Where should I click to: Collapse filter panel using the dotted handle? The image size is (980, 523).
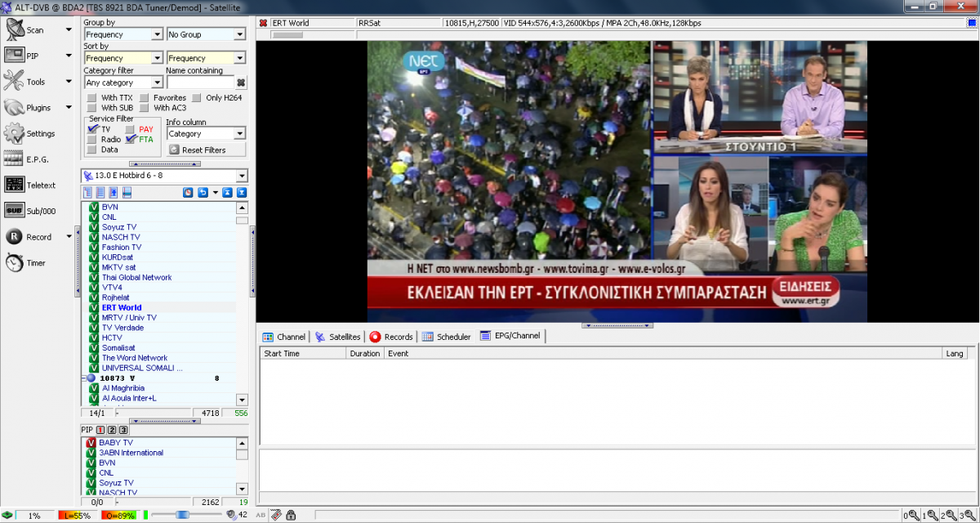click(164, 163)
